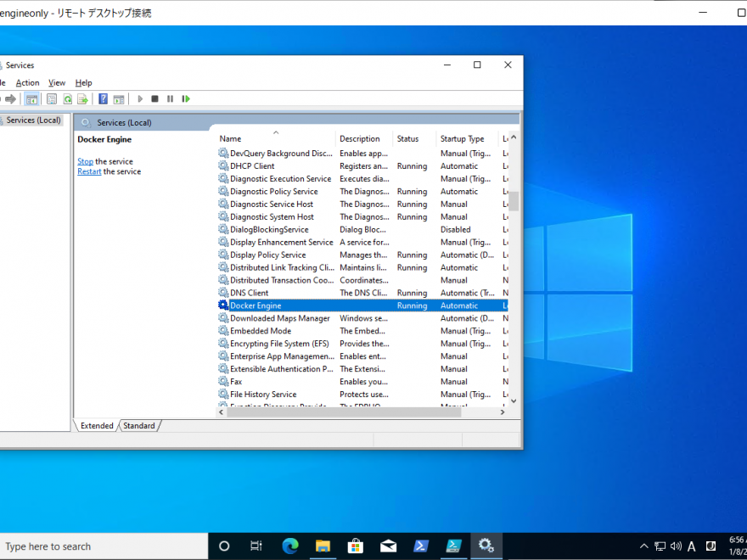The width and height of the screenshot is (747, 560).
Task: Click the Pause Service toolbar icon
Action: tap(170, 99)
